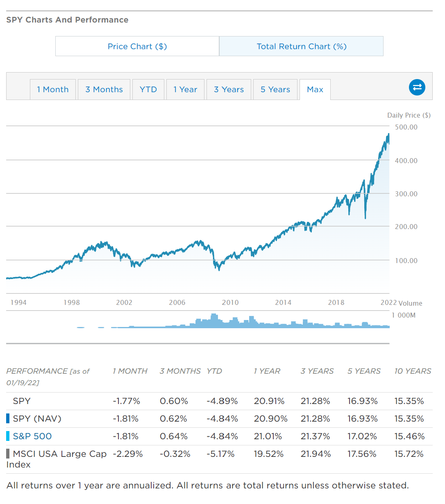Select the 3 Months range tab
Viewport: 445px width, 504px height.
104,90
